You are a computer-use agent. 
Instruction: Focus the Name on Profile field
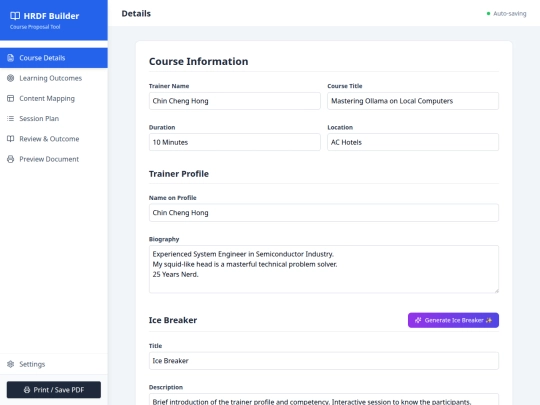(324, 213)
